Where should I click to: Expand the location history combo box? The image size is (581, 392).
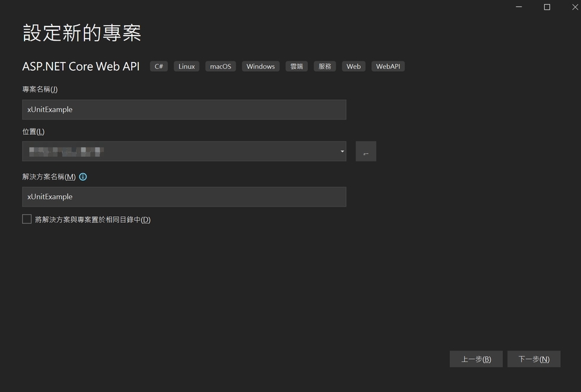coord(341,151)
